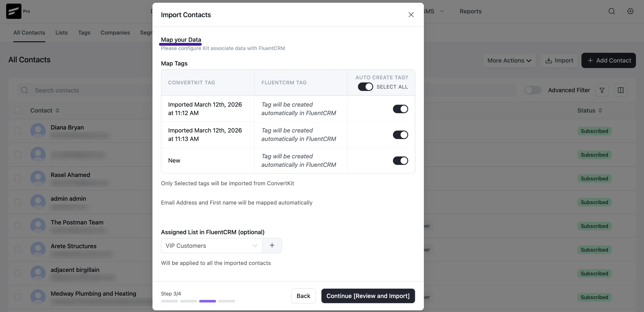644x312 pixels.
Task: Click the 'New' ConvertKit tag cell
Action: (x=208, y=161)
